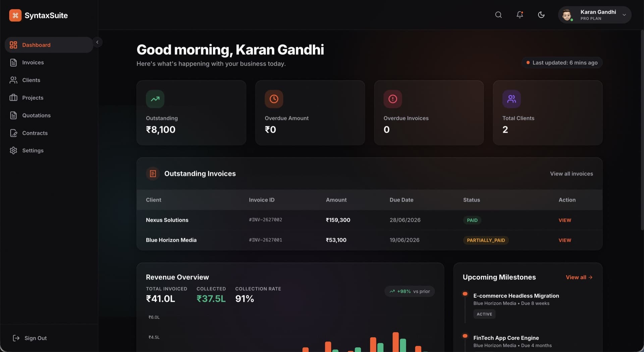Click the PARTIALLY_PAID status badge

click(x=486, y=240)
